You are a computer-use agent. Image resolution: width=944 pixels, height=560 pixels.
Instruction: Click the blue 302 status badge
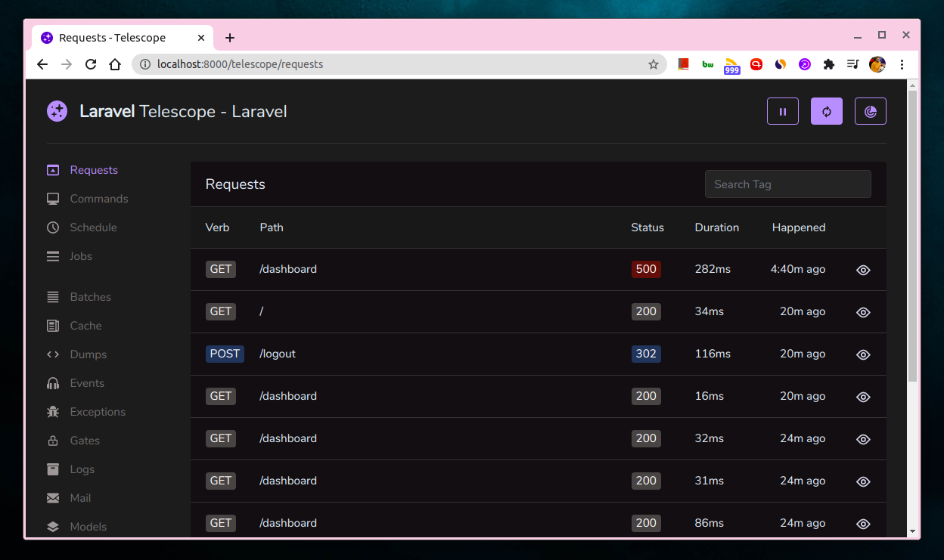[646, 354]
